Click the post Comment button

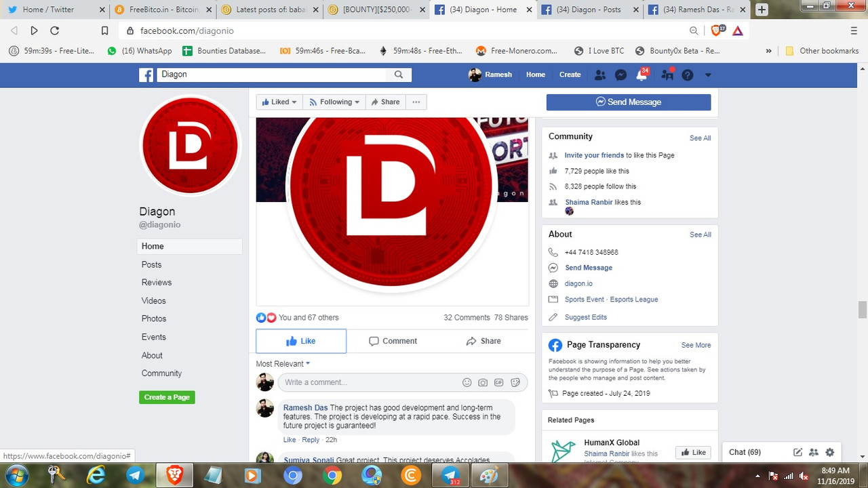(x=393, y=341)
